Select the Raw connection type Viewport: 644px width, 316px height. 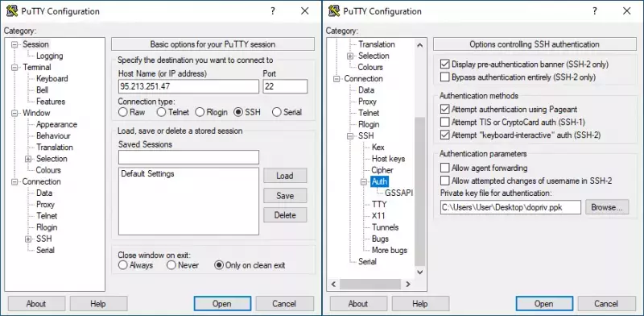123,112
